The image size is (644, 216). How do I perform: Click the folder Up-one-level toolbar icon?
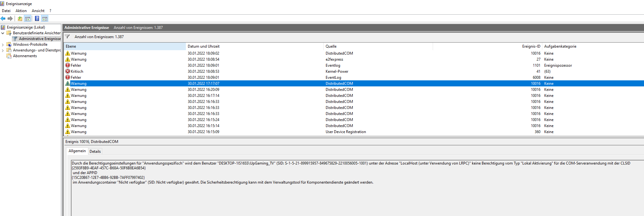[20, 19]
